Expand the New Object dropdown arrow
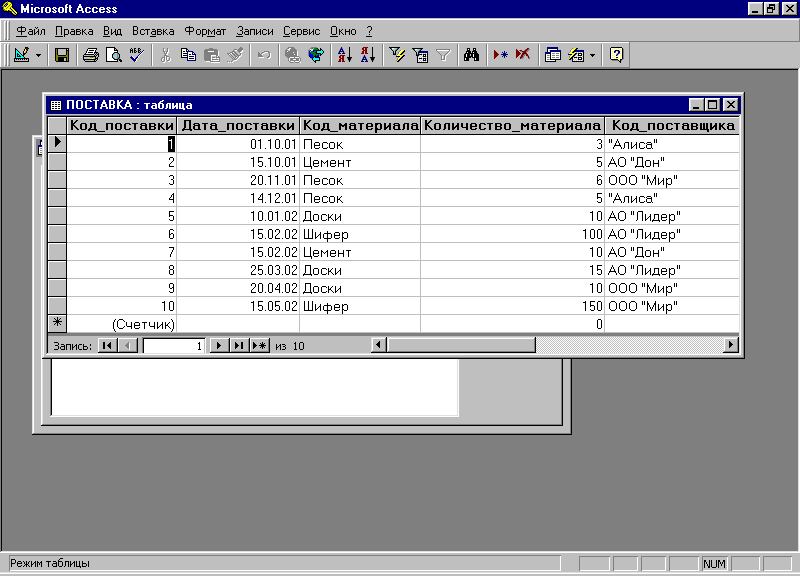Image resolution: width=800 pixels, height=576 pixels. click(592, 55)
